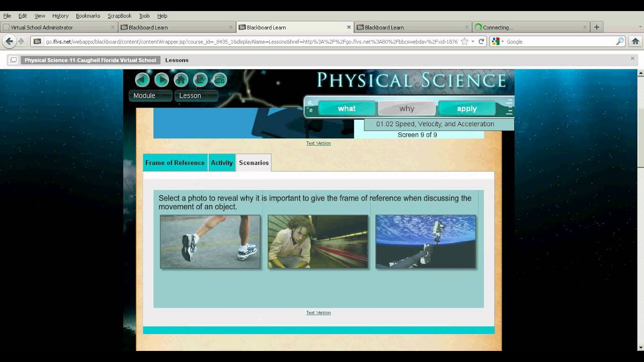Select the astronaut in space photo

426,242
